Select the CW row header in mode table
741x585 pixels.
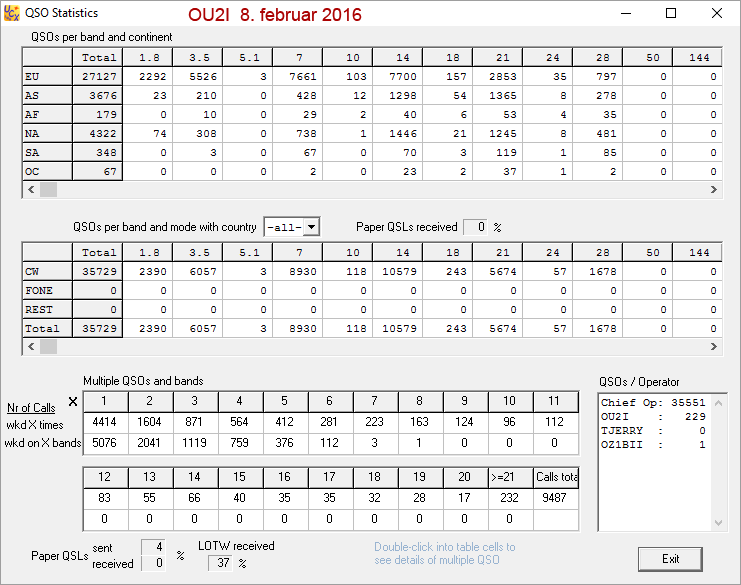(x=47, y=272)
